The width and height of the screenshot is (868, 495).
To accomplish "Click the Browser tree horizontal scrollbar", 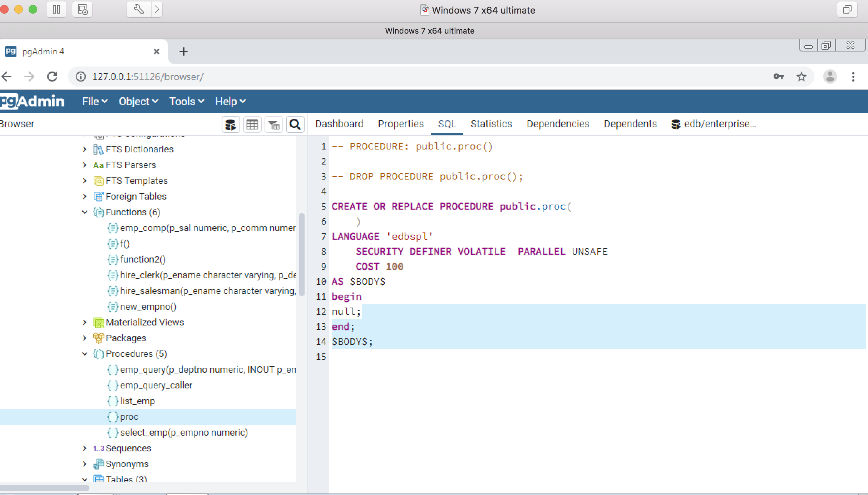I will click(x=44, y=487).
